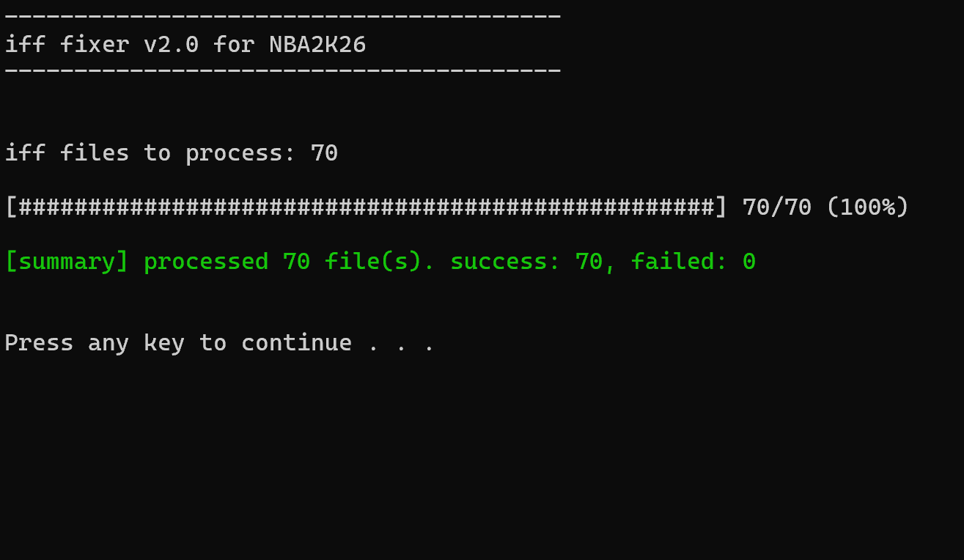Screen dimensions: 964x560
Task: Click the "v2.0" version number
Action: click(x=171, y=45)
